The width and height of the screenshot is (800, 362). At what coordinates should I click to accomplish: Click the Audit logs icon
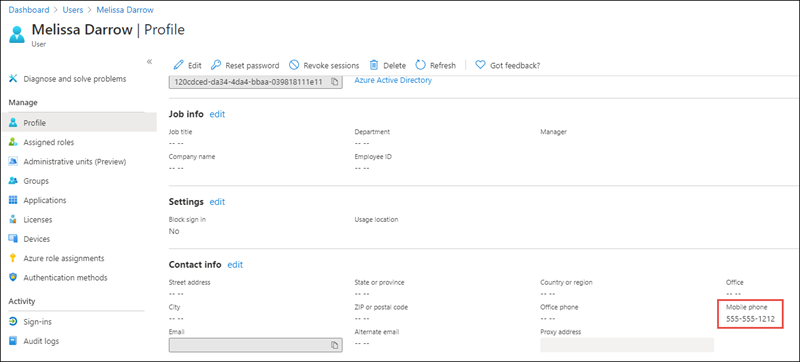point(13,341)
